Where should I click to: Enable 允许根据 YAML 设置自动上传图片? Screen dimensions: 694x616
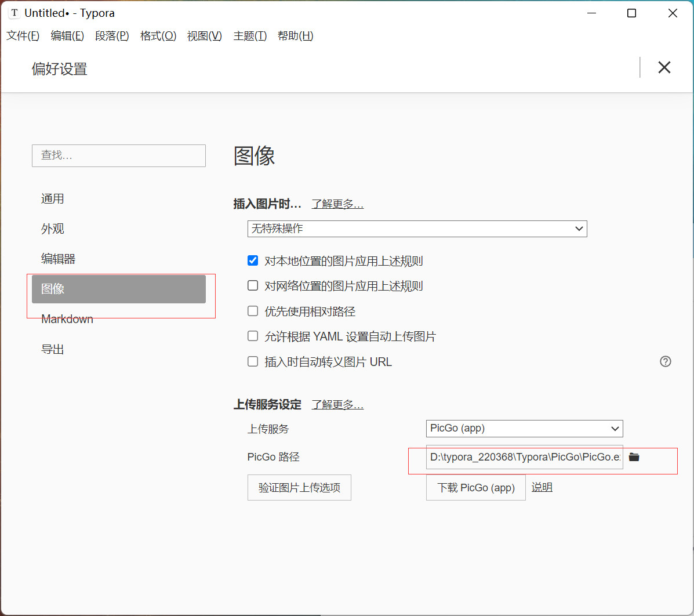253,336
